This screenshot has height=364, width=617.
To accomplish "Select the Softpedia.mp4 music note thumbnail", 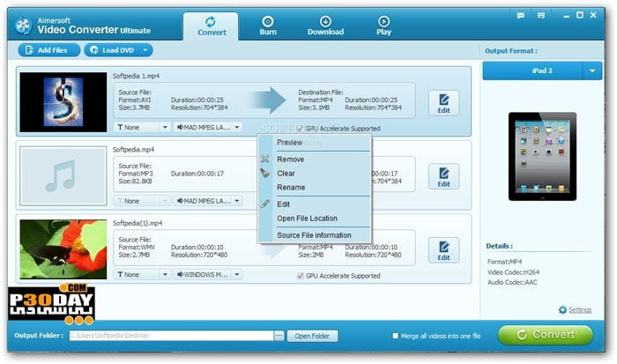I will pyautogui.click(x=63, y=176).
